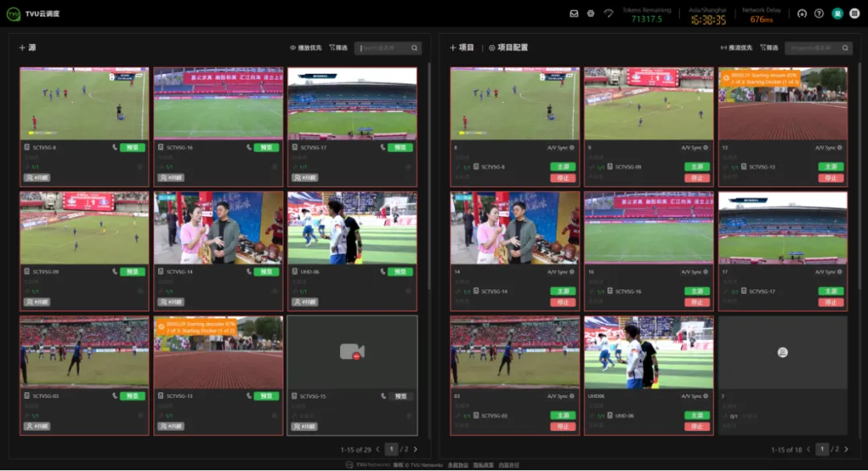Click the region tag on source SCTVSG-8
This screenshot has width=868, height=471.
tap(37, 178)
